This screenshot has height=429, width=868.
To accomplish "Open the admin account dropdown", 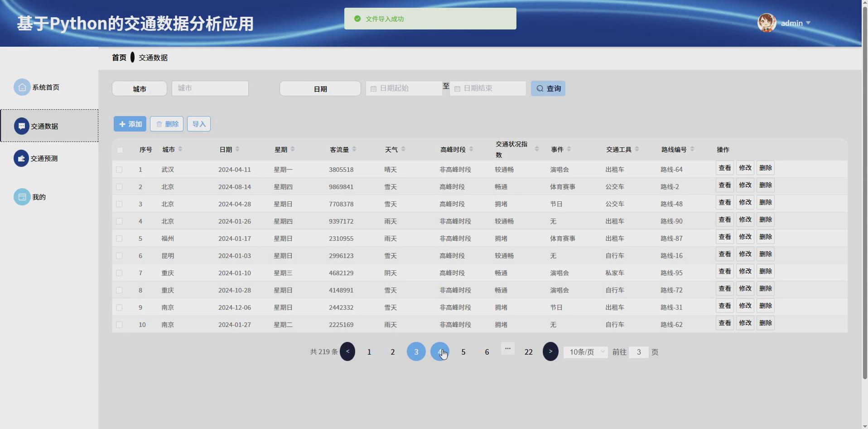I will click(796, 23).
